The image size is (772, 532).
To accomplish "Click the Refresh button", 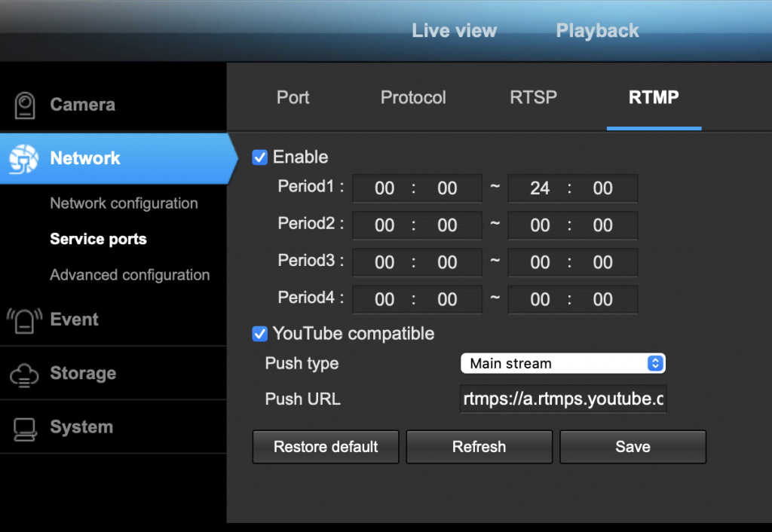I will [479, 447].
